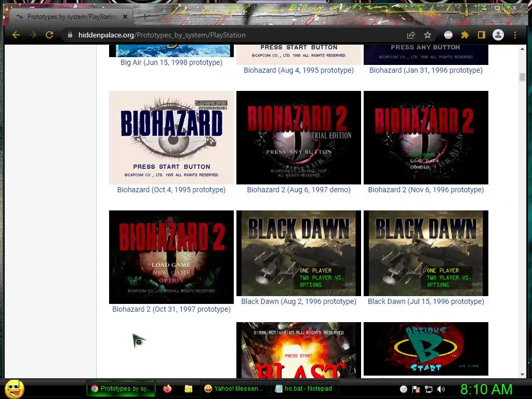Close the Prototypes by system tab
Image resolution: width=532 pixels, height=399 pixels.
point(125,17)
